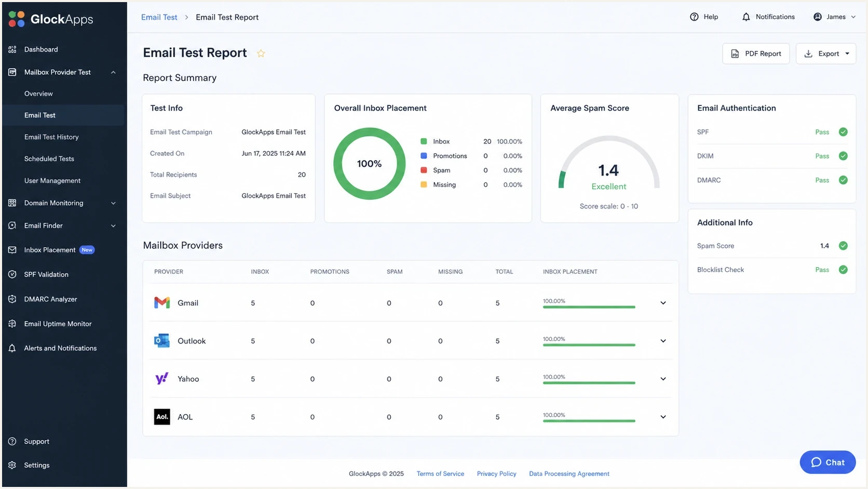Image resolution: width=868 pixels, height=489 pixels.
Task: Open the Chat widget
Action: pyautogui.click(x=828, y=462)
